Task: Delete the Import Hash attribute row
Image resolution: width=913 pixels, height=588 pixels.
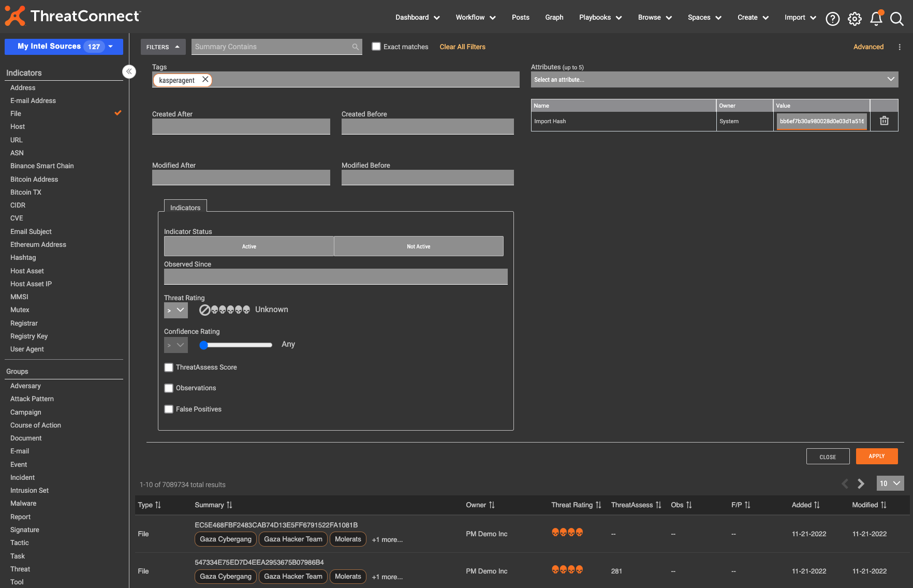Action: coord(884,121)
